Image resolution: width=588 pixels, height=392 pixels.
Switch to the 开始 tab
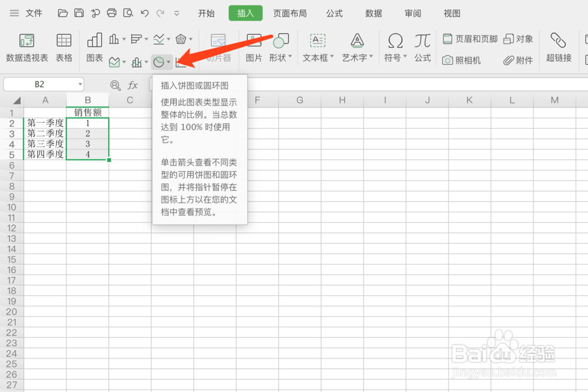[206, 14]
